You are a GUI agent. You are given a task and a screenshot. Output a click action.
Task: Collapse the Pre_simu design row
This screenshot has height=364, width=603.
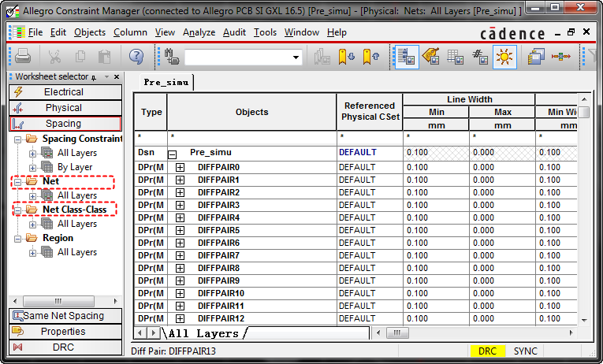pos(173,154)
